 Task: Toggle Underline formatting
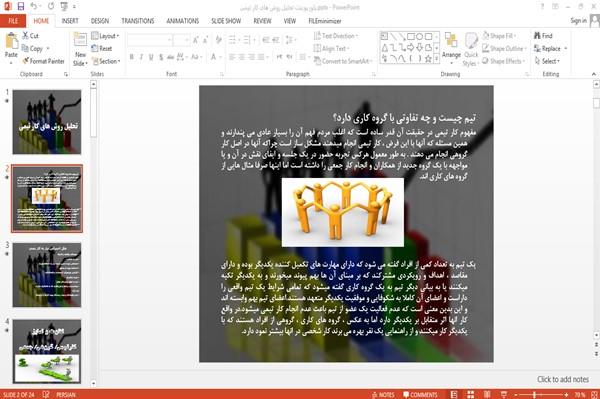coord(151,57)
